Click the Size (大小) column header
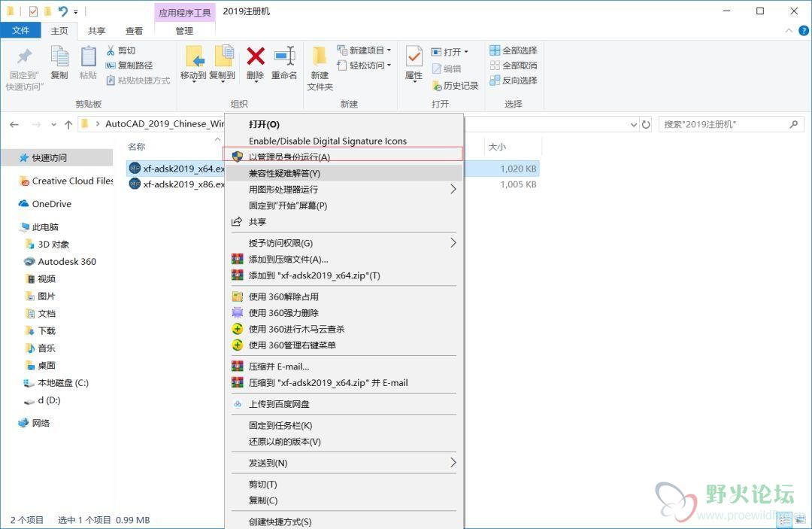 coord(497,147)
